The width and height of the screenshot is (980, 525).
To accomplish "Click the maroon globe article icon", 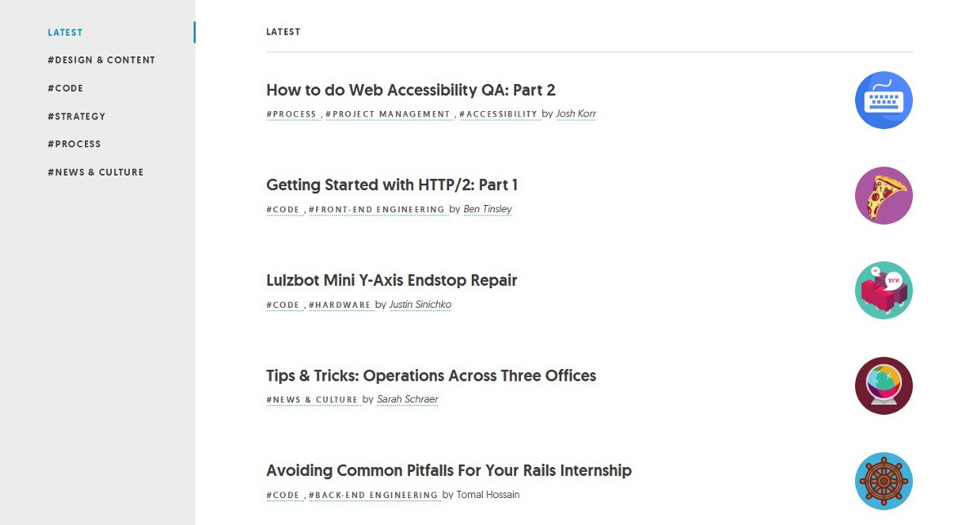I will point(884,386).
